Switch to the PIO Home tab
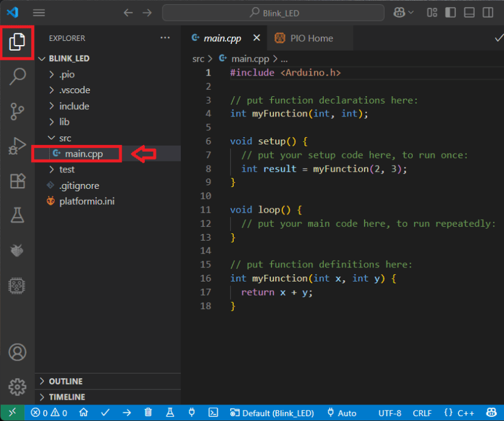Viewport: 504px width, 421px height. click(309, 38)
